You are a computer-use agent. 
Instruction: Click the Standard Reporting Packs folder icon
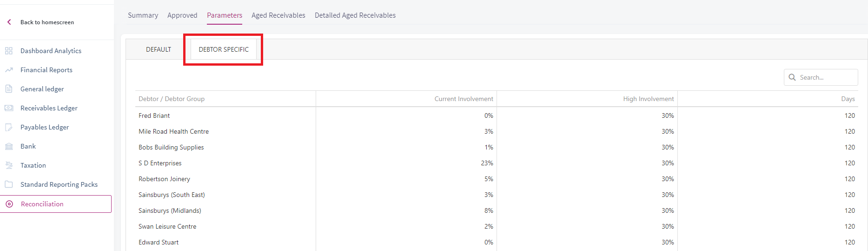9,184
